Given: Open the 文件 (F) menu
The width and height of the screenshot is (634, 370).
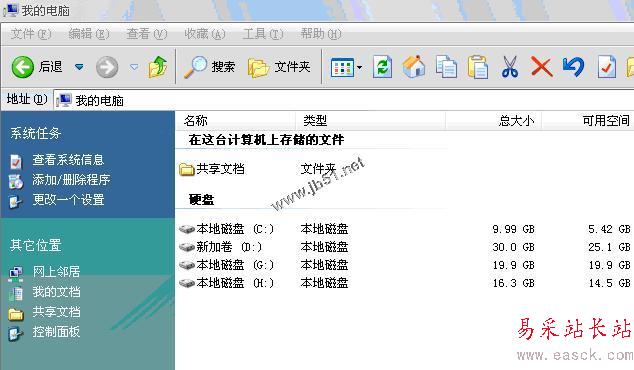Looking at the screenshot, I should [31, 34].
